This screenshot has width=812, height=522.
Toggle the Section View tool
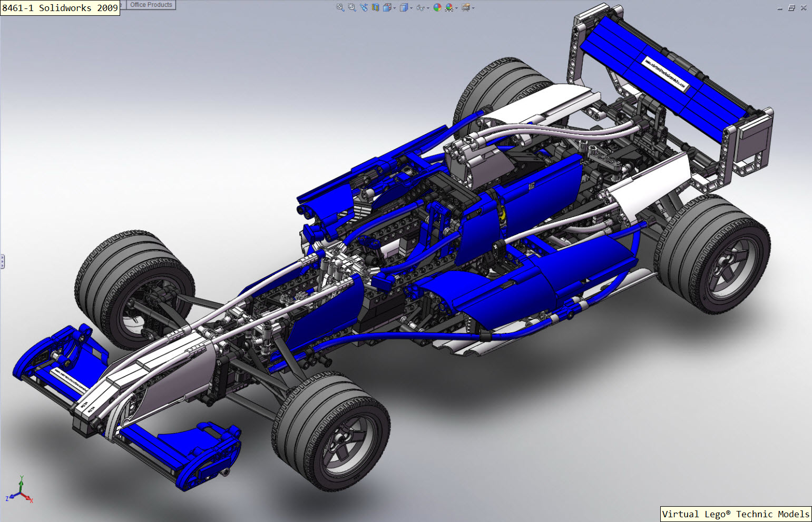(375, 7)
